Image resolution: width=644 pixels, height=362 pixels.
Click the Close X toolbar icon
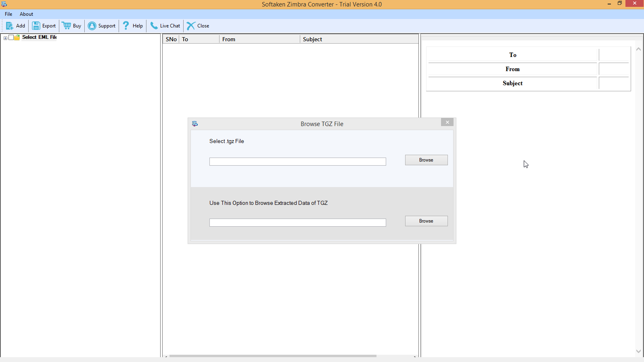click(x=191, y=26)
